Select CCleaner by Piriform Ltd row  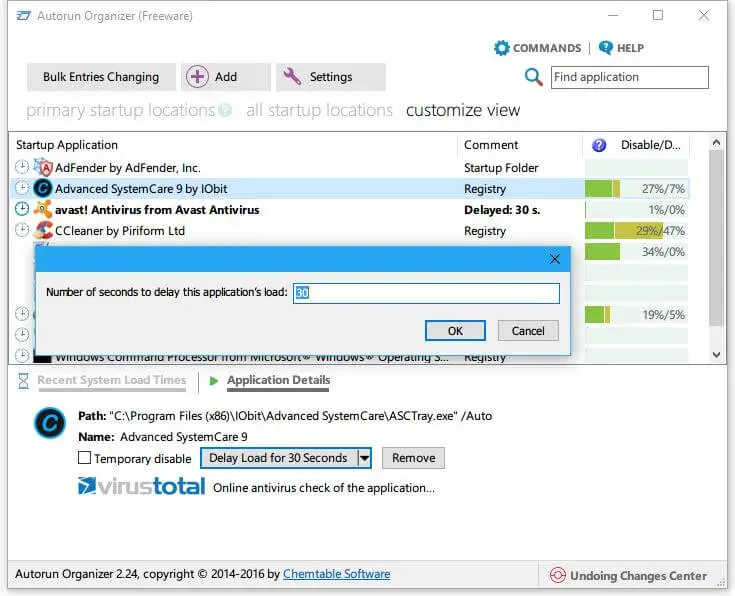coord(120,231)
